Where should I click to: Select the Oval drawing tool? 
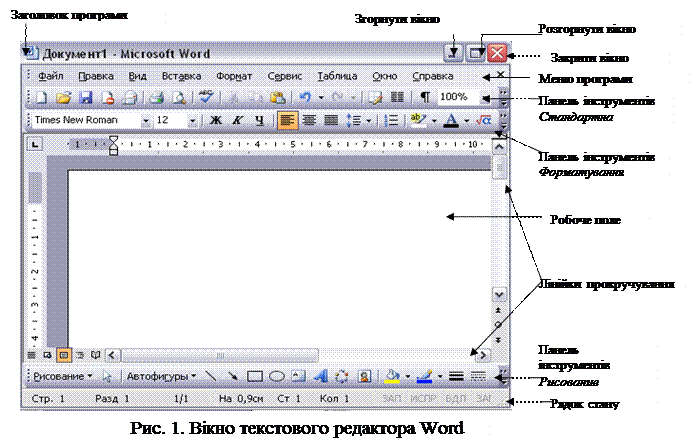[277, 376]
